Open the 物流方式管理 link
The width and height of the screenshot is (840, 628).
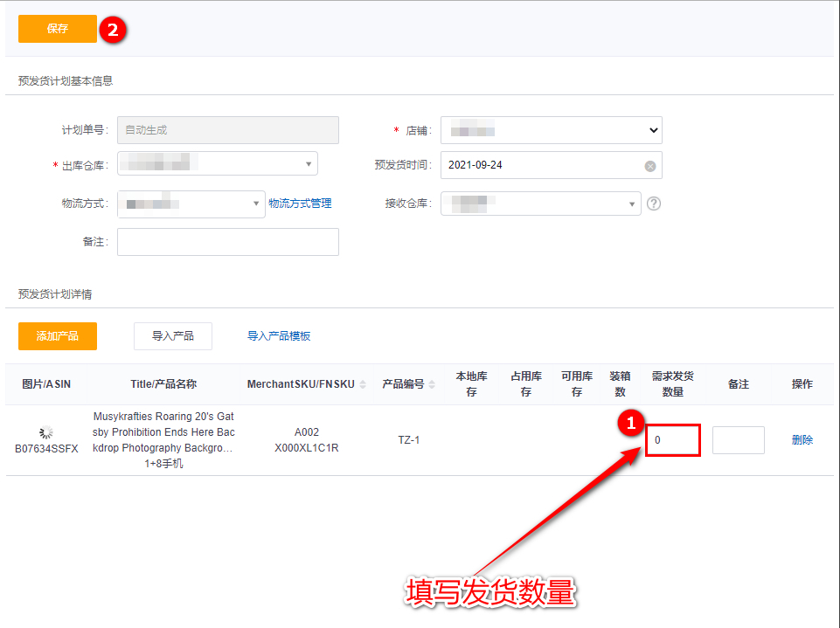point(300,204)
